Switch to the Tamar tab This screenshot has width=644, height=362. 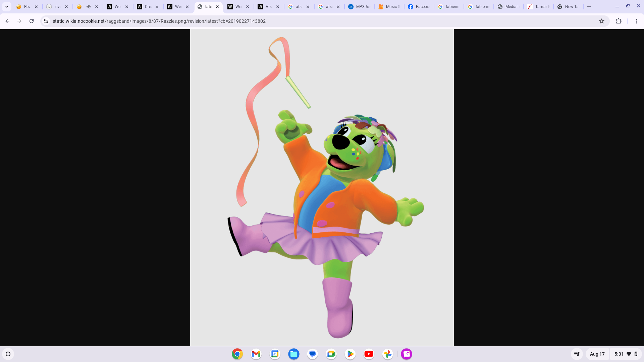pyautogui.click(x=539, y=7)
